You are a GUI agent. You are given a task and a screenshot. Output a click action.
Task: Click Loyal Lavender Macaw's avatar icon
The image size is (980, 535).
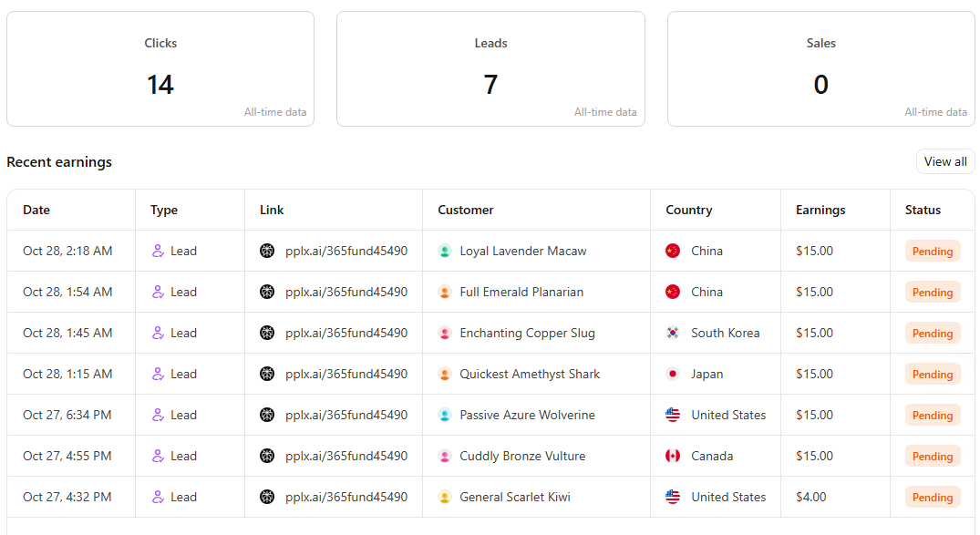[445, 251]
